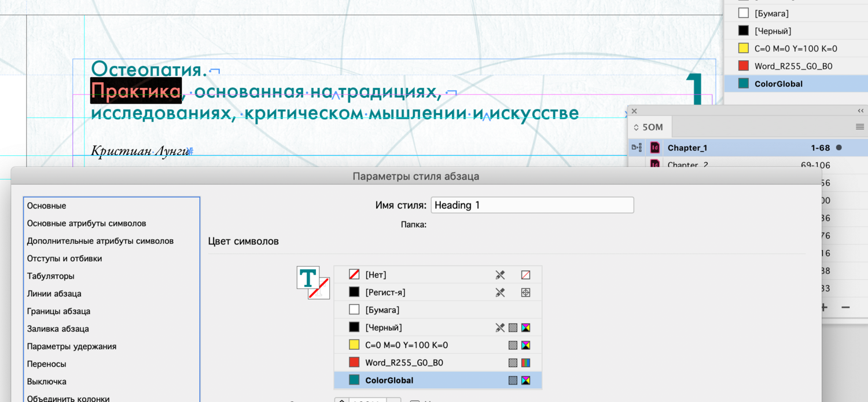The width and height of the screenshot is (868, 402).
Task: Open the Границы абзаца category
Action: 112,311
